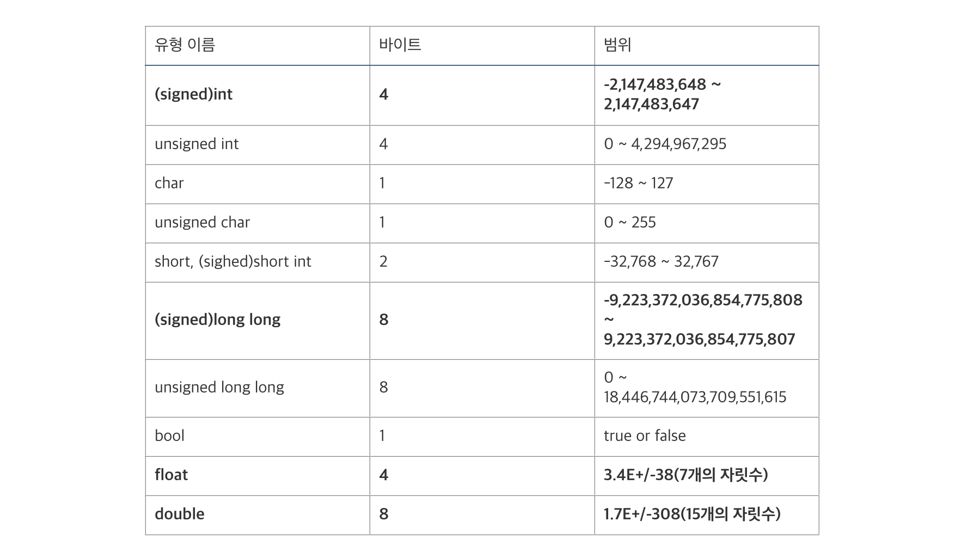This screenshot has width=980, height=539.
Task: Select the unsigned long long cell
Action: [258, 388]
